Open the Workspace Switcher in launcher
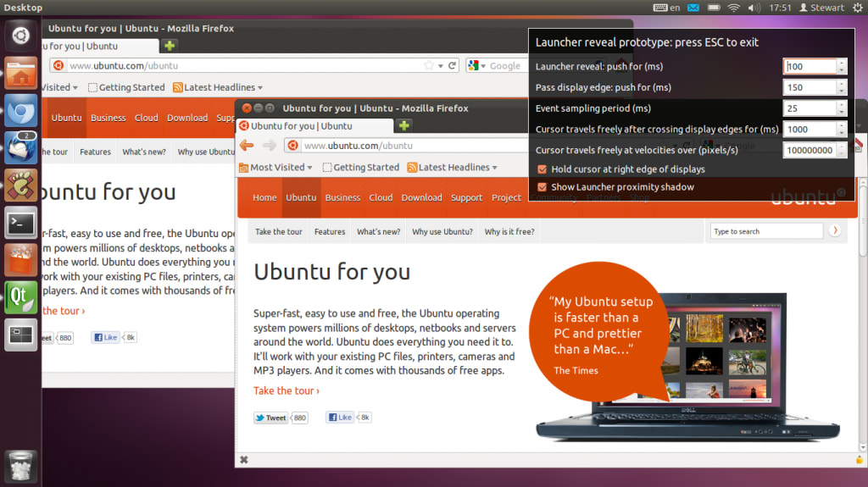The image size is (868, 487). 20,335
